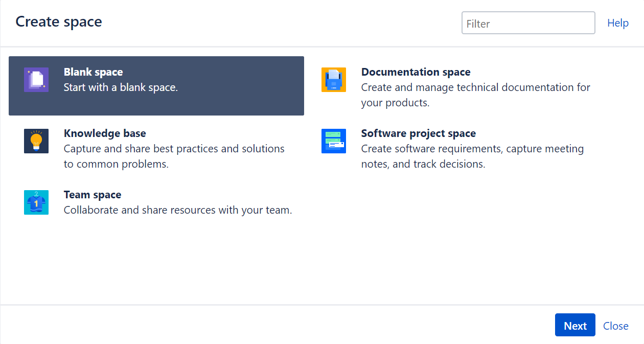Select the Blank space title
Image resolution: width=644 pixels, height=344 pixels.
coord(93,72)
